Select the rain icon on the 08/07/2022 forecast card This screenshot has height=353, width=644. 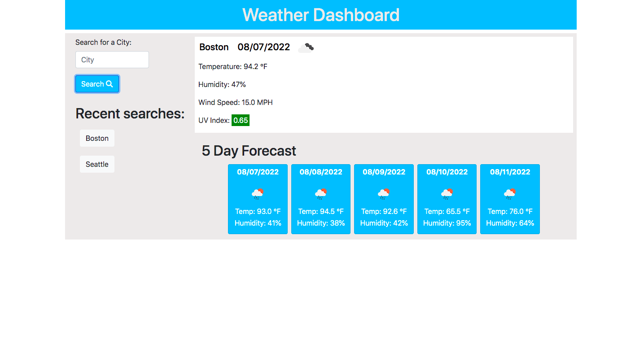258,193
